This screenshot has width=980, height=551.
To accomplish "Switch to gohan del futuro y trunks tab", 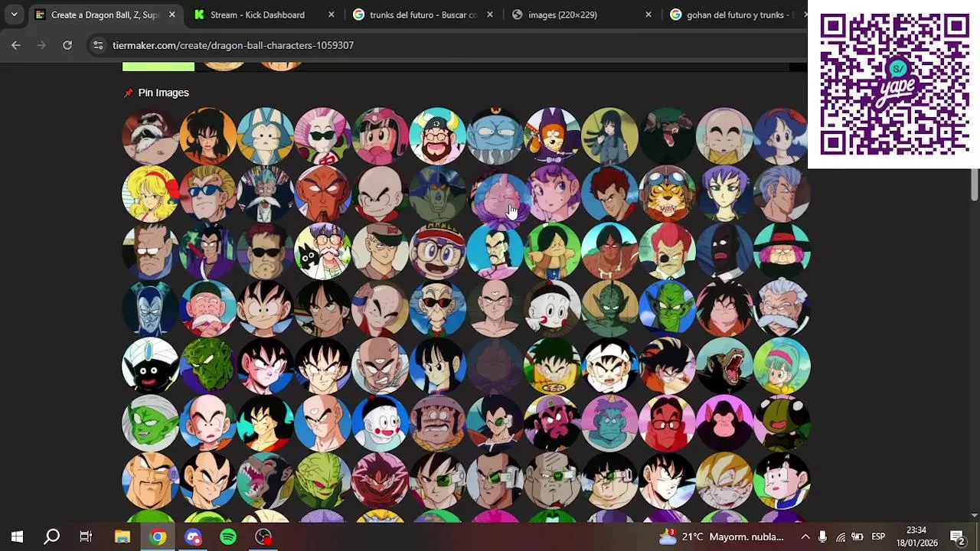I will point(733,15).
